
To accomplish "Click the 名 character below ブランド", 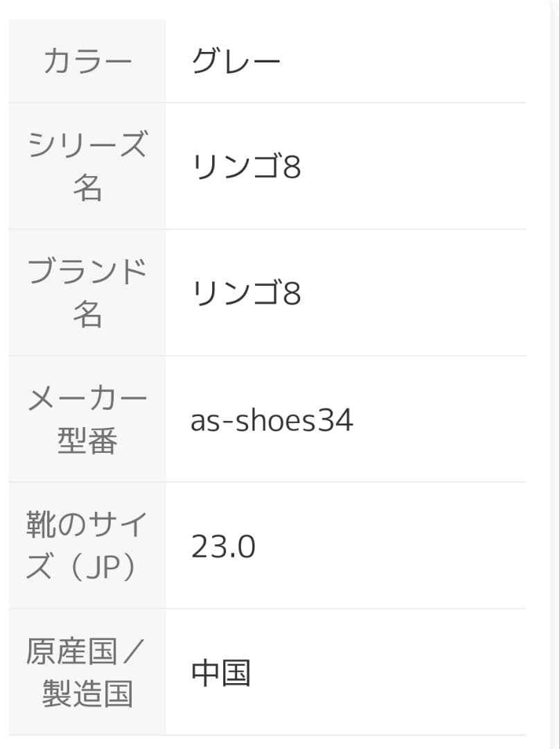I will point(87,315).
